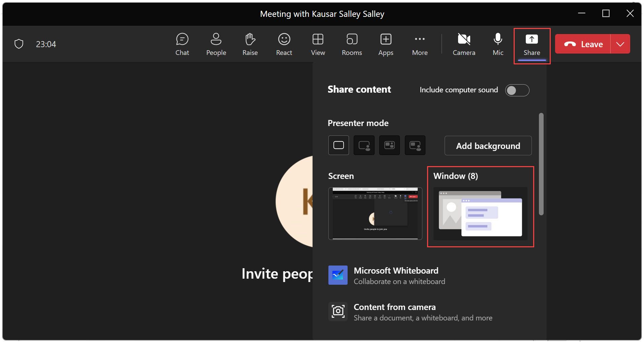Enable Include computer sound
The width and height of the screenshot is (644, 342).
point(517,90)
